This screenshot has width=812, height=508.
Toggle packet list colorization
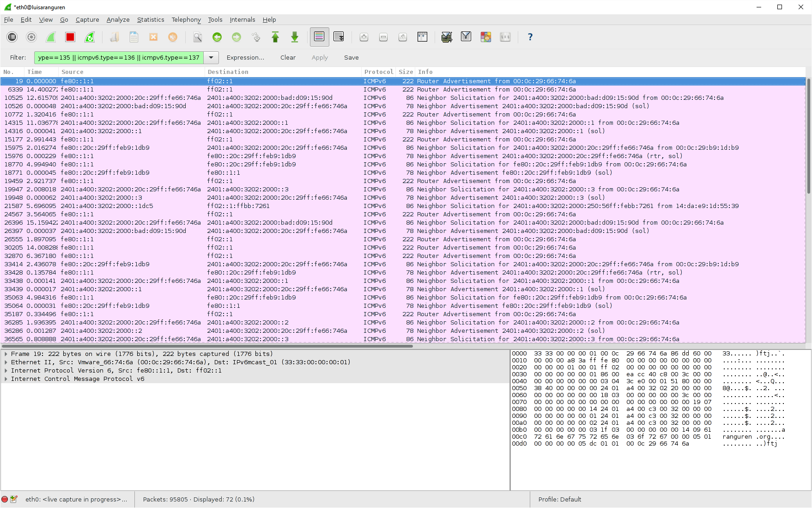tap(319, 37)
